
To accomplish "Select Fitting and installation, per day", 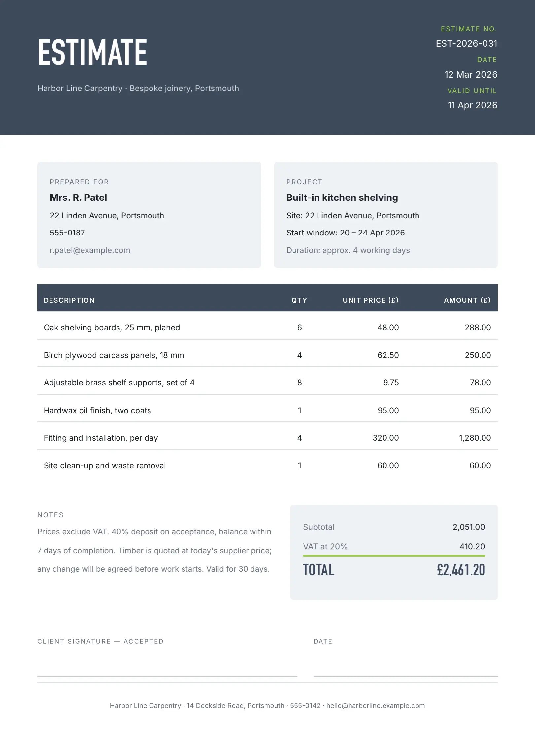I will tap(101, 438).
